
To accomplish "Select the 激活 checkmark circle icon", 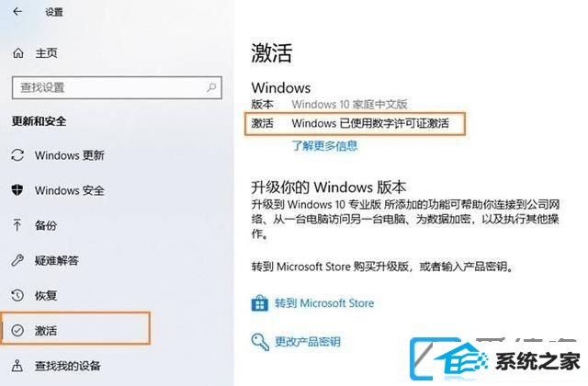I will (x=17, y=331).
